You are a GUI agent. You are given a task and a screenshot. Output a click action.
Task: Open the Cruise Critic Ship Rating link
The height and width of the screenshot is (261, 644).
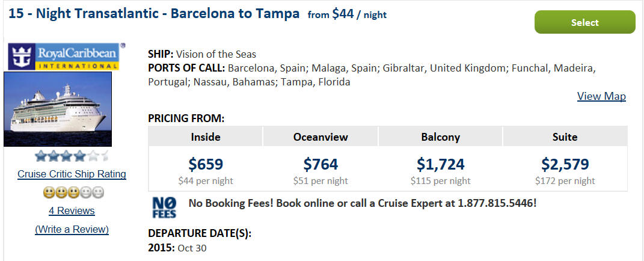72,174
